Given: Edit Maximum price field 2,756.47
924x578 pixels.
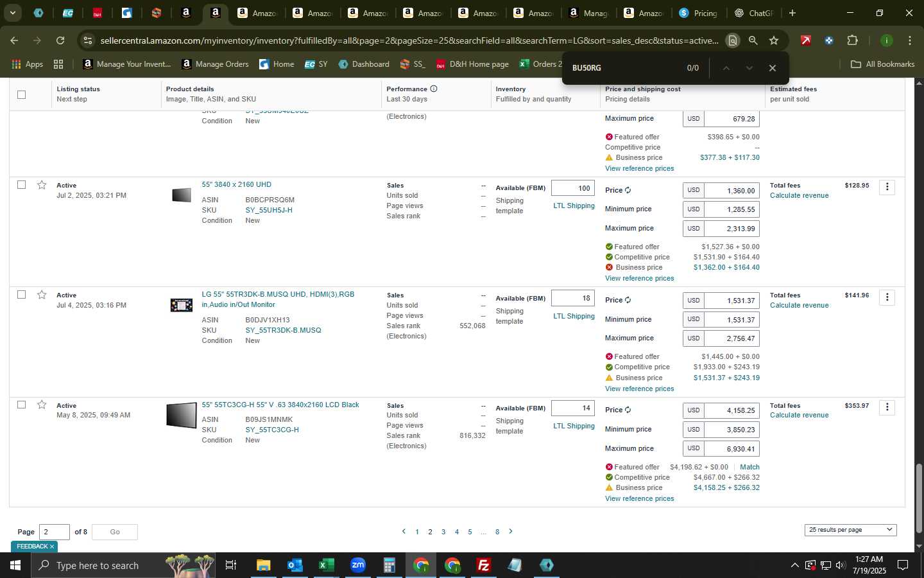Looking at the screenshot, I should point(732,338).
